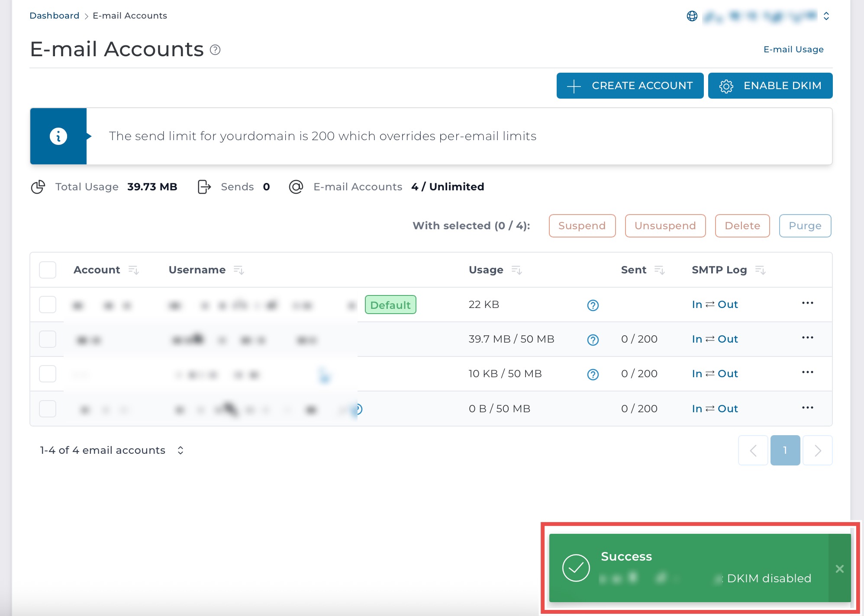Image resolution: width=864 pixels, height=616 pixels.
Task: Sort table by Account column icon
Action: click(x=133, y=270)
